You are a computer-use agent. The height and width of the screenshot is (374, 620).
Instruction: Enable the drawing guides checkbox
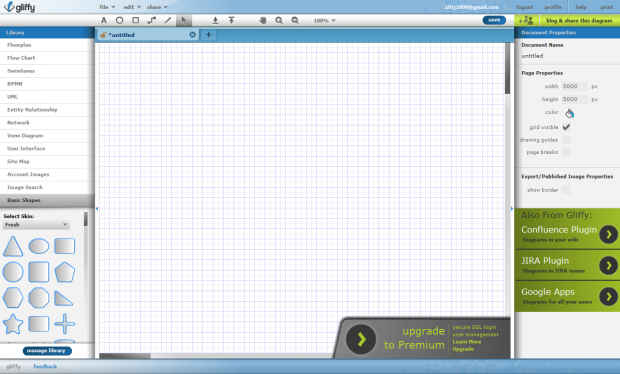coord(566,140)
